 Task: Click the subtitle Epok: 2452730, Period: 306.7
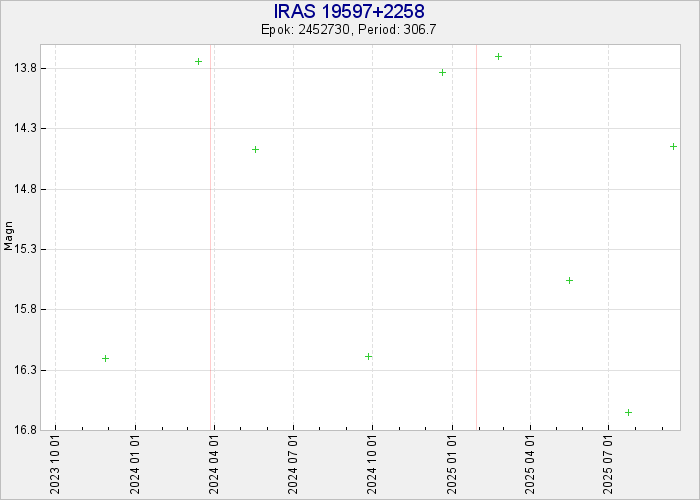[349, 30]
